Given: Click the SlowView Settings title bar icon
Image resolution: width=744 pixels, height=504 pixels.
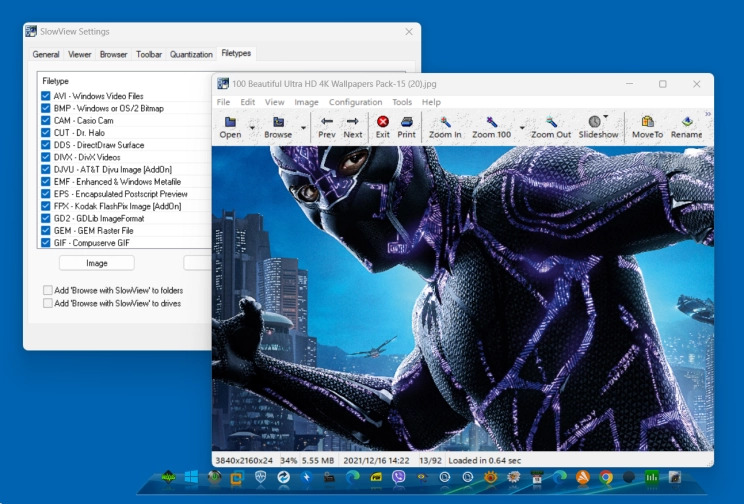Looking at the screenshot, I should tap(31, 31).
